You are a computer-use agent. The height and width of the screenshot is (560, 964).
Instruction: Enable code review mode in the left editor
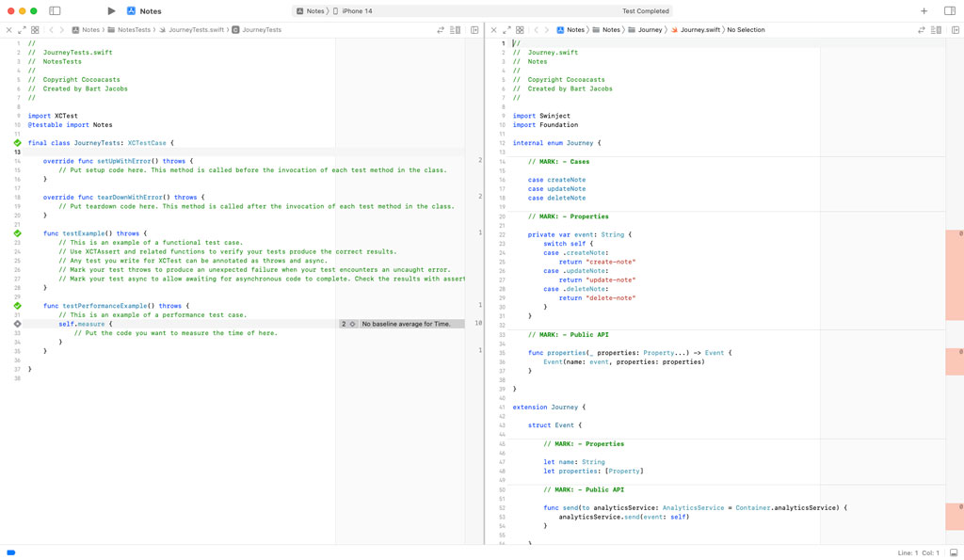click(x=441, y=29)
